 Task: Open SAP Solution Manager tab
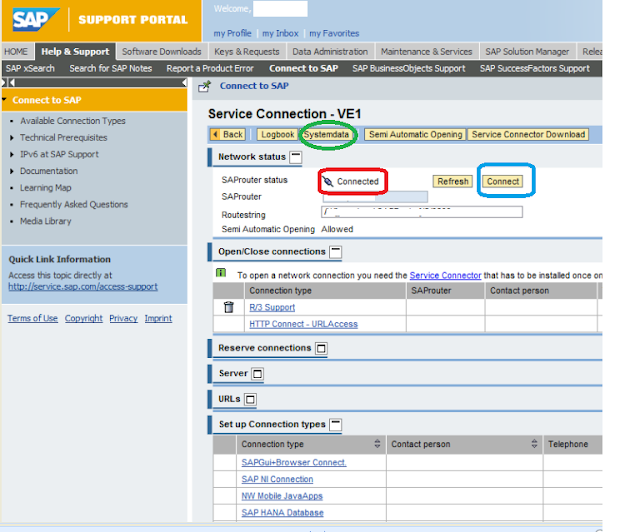(527, 52)
